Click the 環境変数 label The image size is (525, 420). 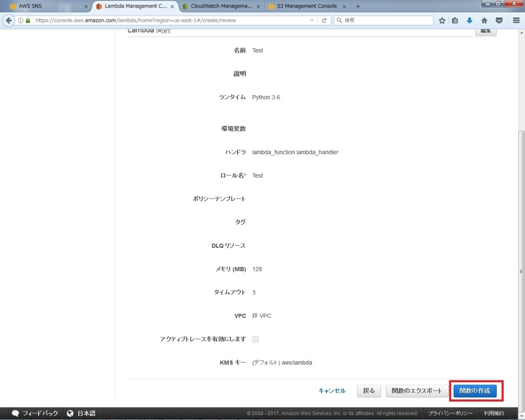[x=233, y=129]
